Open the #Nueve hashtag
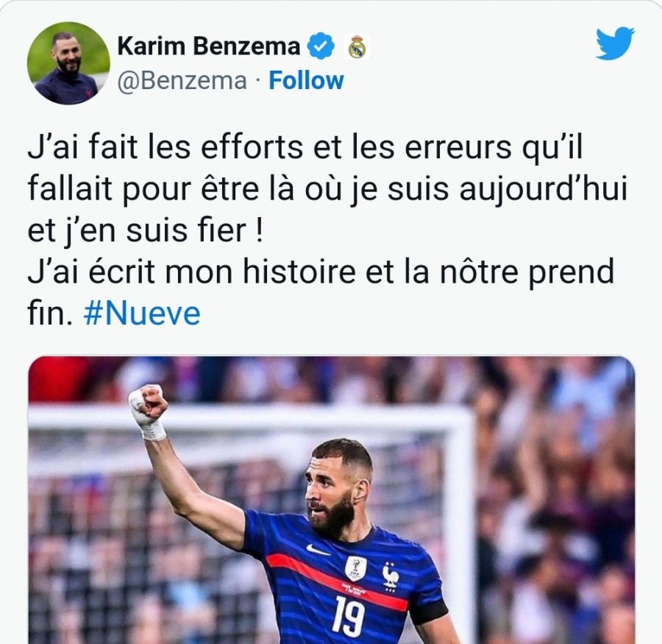The width and height of the screenshot is (662, 644). [x=142, y=314]
